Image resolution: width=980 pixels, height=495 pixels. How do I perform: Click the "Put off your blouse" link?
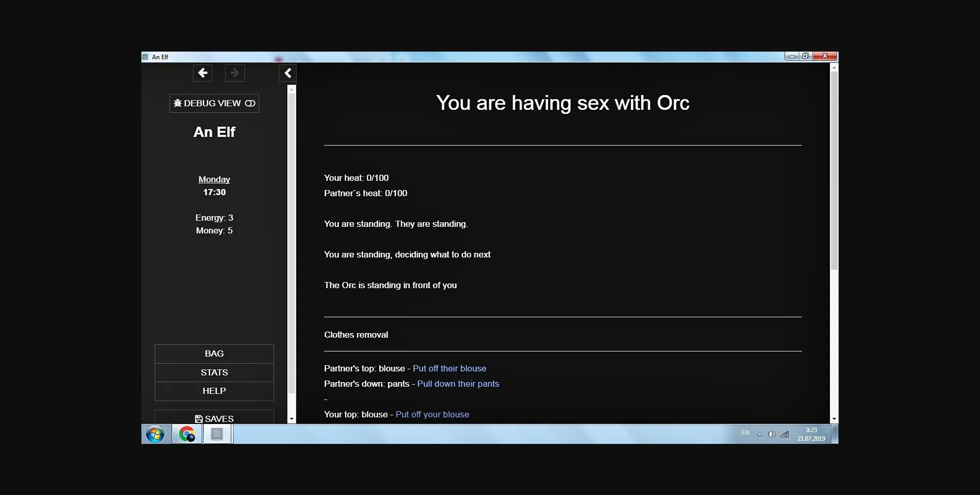(432, 414)
